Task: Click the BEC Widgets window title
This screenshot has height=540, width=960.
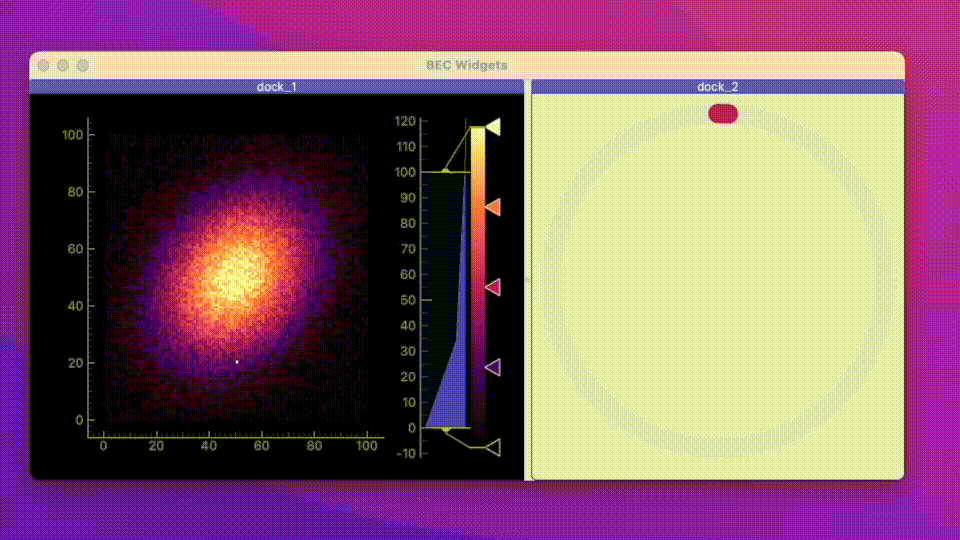Action: [x=466, y=65]
